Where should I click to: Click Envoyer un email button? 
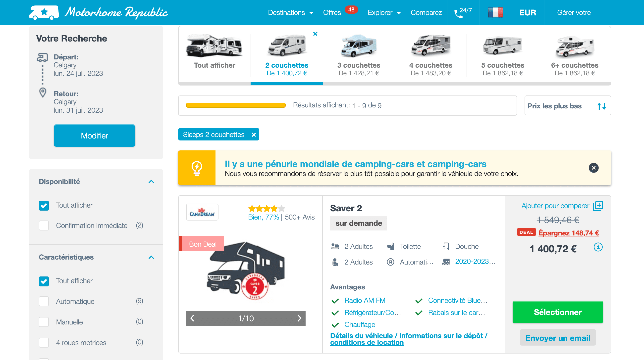tap(558, 338)
